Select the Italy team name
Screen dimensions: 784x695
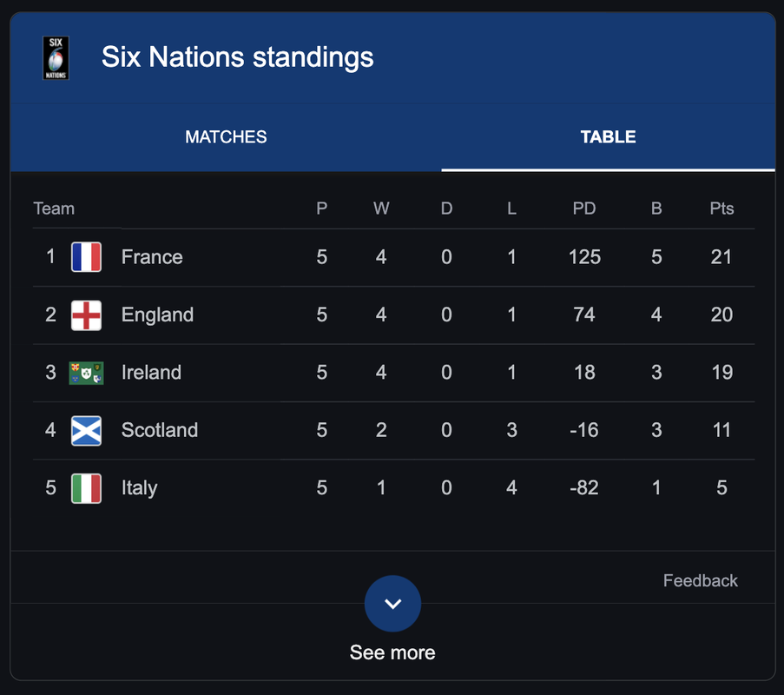click(140, 488)
